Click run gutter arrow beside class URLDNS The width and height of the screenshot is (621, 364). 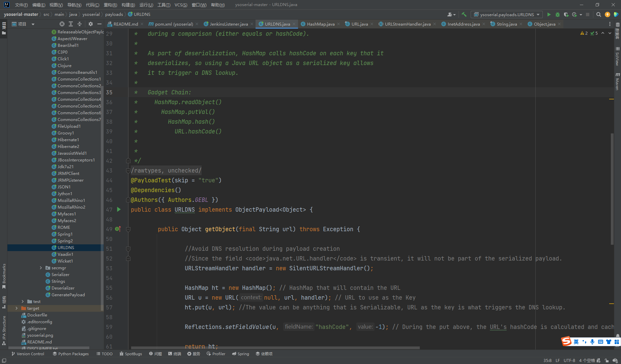119,209
